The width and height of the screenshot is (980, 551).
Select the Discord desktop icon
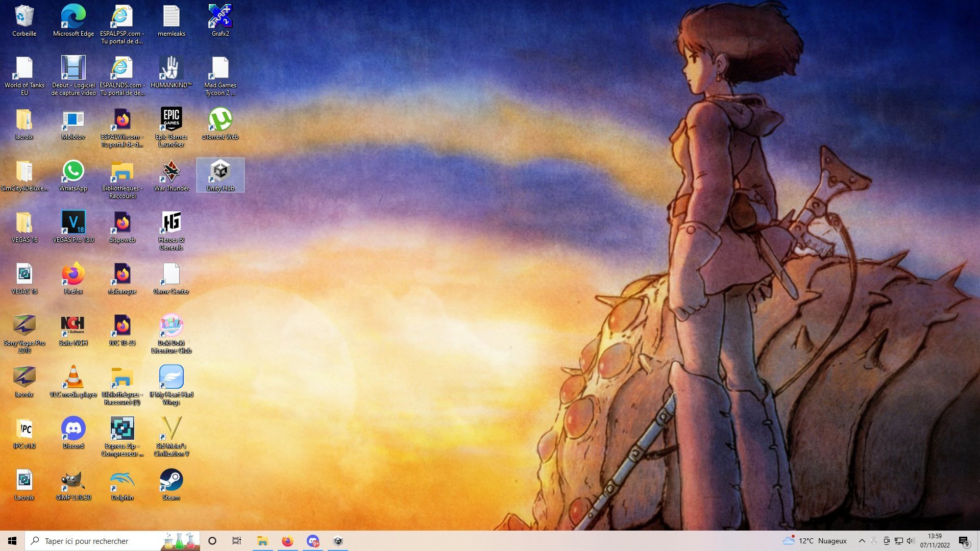pyautogui.click(x=73, y=429)
